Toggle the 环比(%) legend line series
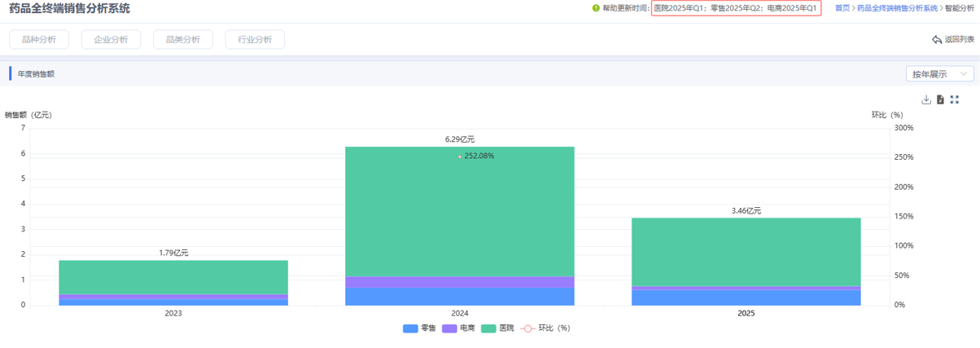Image resolution: width=980 pixels, height=348 pixels. (545, 328)
